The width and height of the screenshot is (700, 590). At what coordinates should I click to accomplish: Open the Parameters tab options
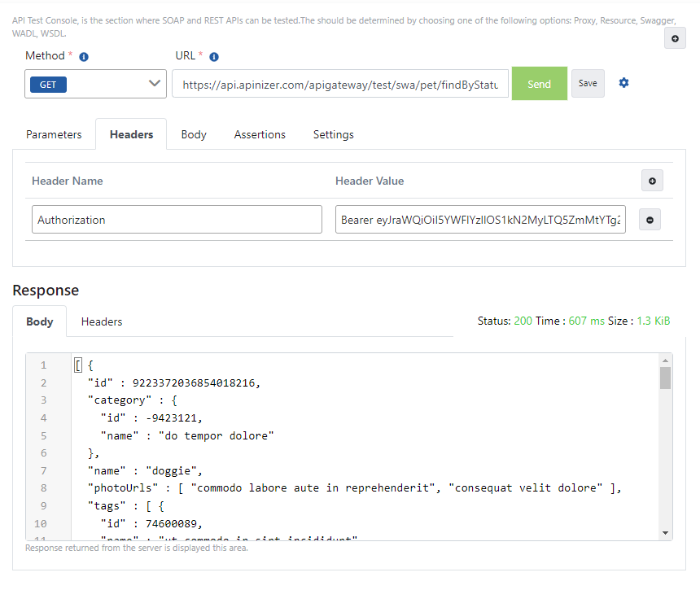pos(54,134)
